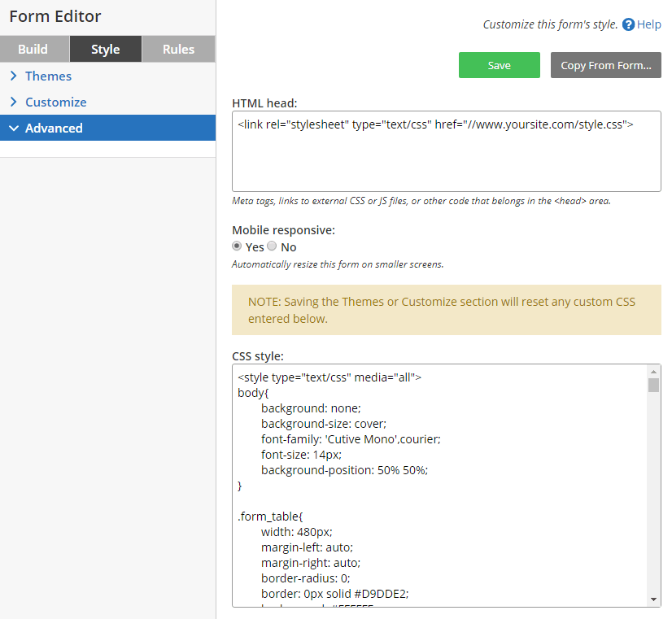The image size is (672, 619).
Task: Click the right-facing chevron beside Themes
Action: click(x=15, y=76)
